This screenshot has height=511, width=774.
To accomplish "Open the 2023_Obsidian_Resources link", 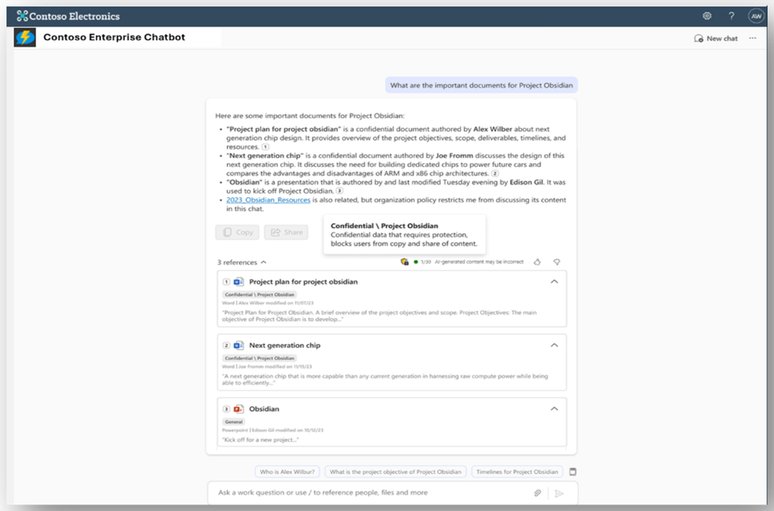I will (x=268, y=200).
